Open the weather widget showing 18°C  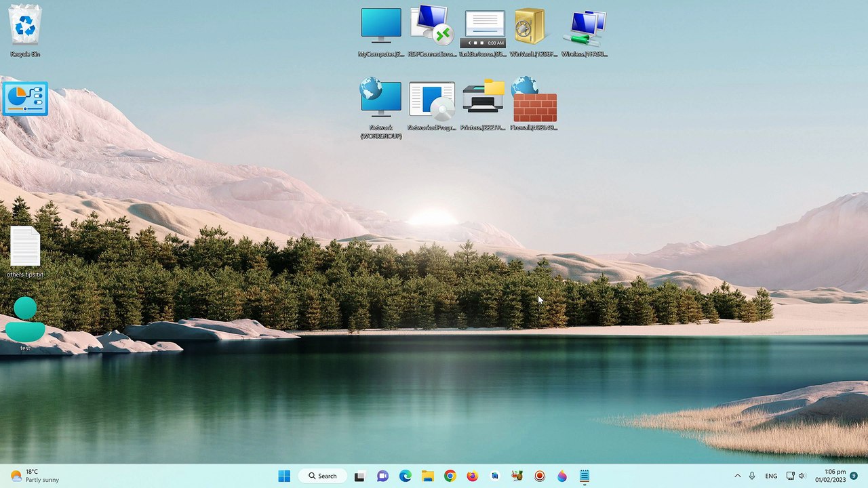pos(35,476)
